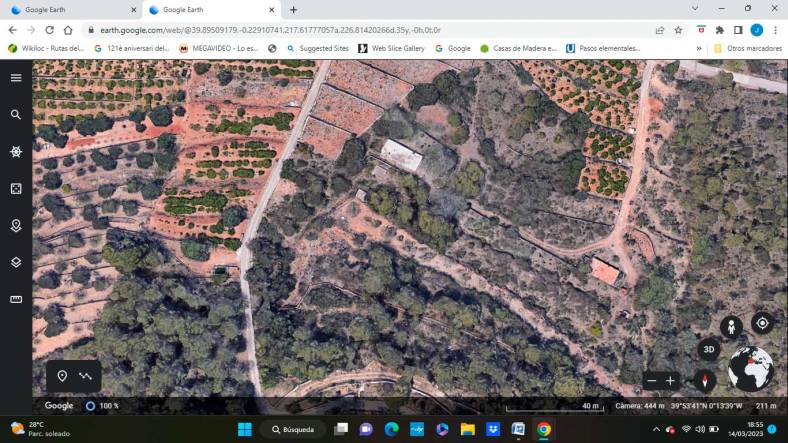
Task: Add a placemark using the pin button
Action: pyautogui.click(x=62, y=376)
